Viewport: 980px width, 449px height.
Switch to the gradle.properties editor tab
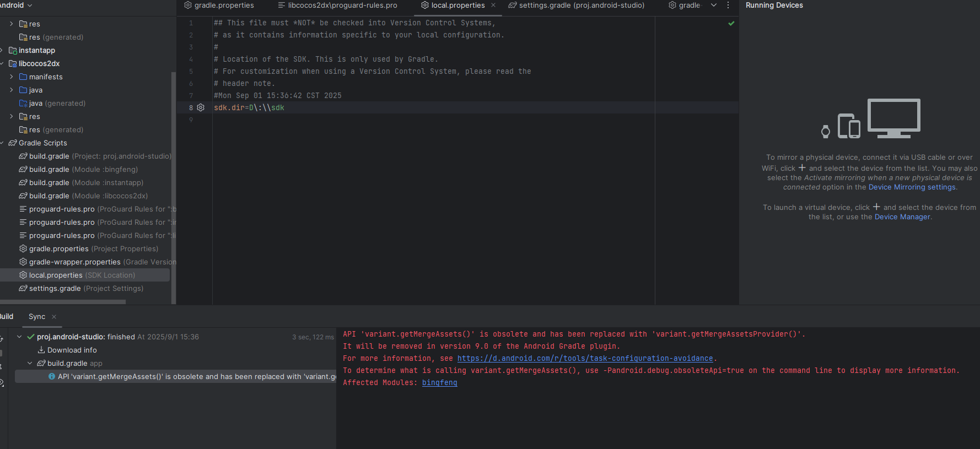coord(219,5)
